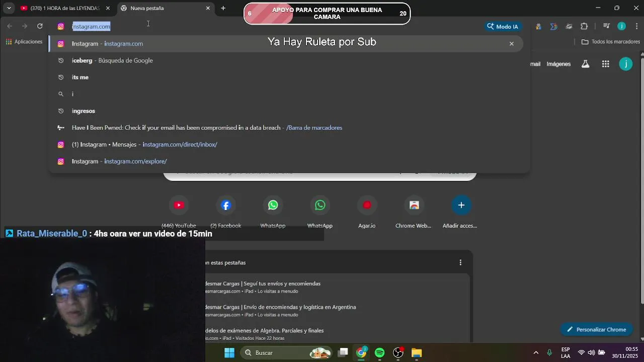Open the Chrome three-dot menu
The height and width of the screenshot is (362, 644).
pyautogui.click(x=636, y=26)
